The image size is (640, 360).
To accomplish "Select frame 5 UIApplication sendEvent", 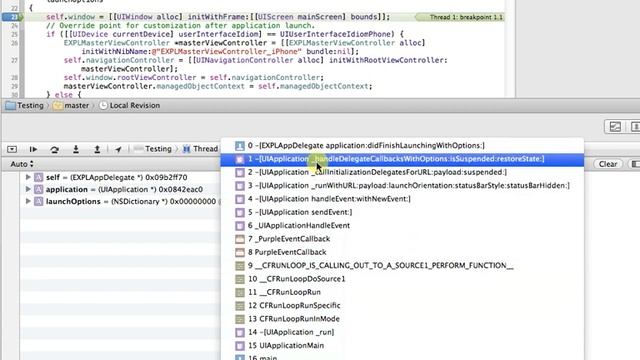I will click(x=402, y=212).
